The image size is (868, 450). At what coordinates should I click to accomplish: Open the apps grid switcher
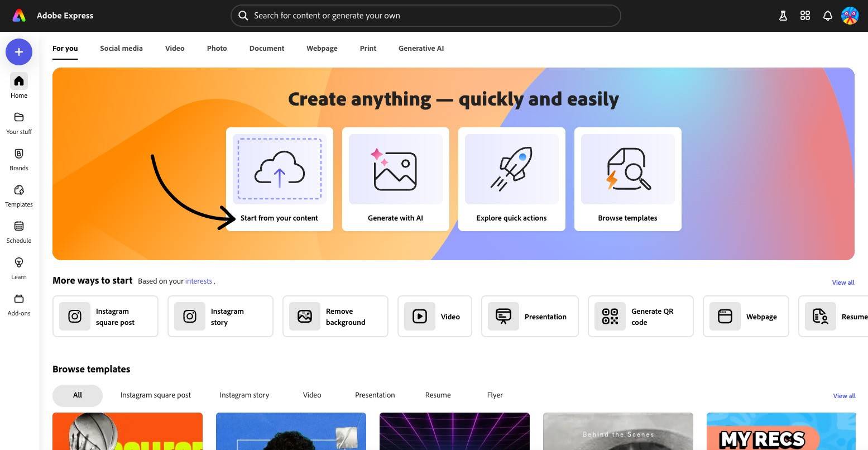point(805,16)
